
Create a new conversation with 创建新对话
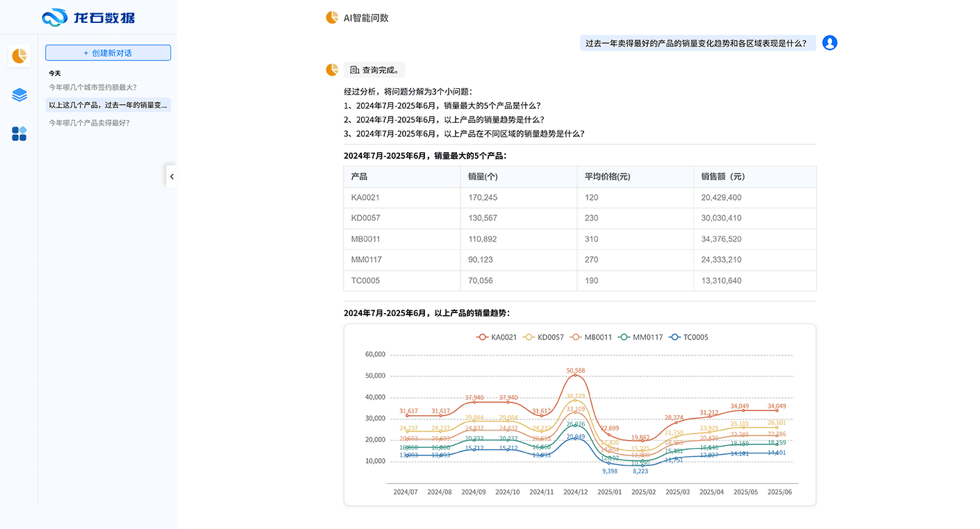(x=108, y=53)
